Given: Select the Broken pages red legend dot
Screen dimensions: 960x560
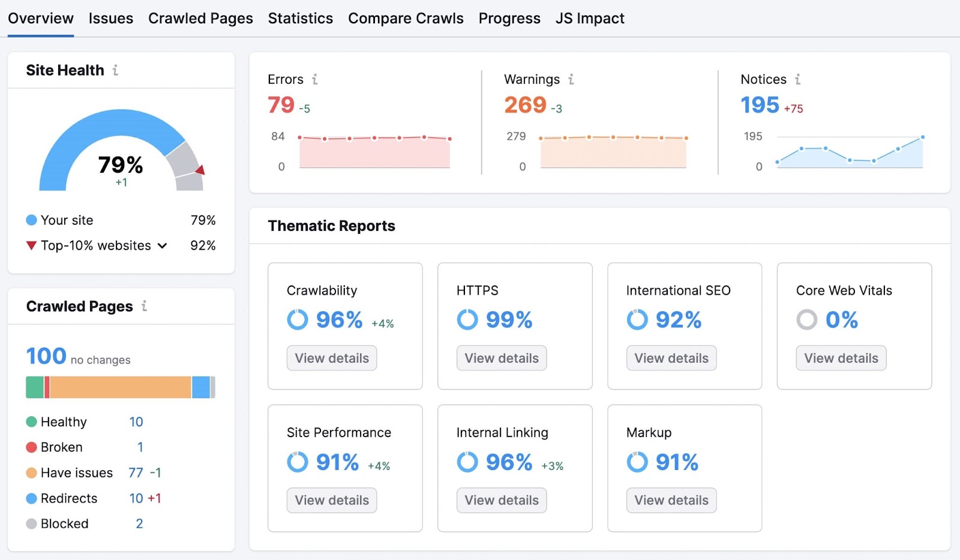Looking at the screenshot, I should pyautogui.click(x=30, y=447).
